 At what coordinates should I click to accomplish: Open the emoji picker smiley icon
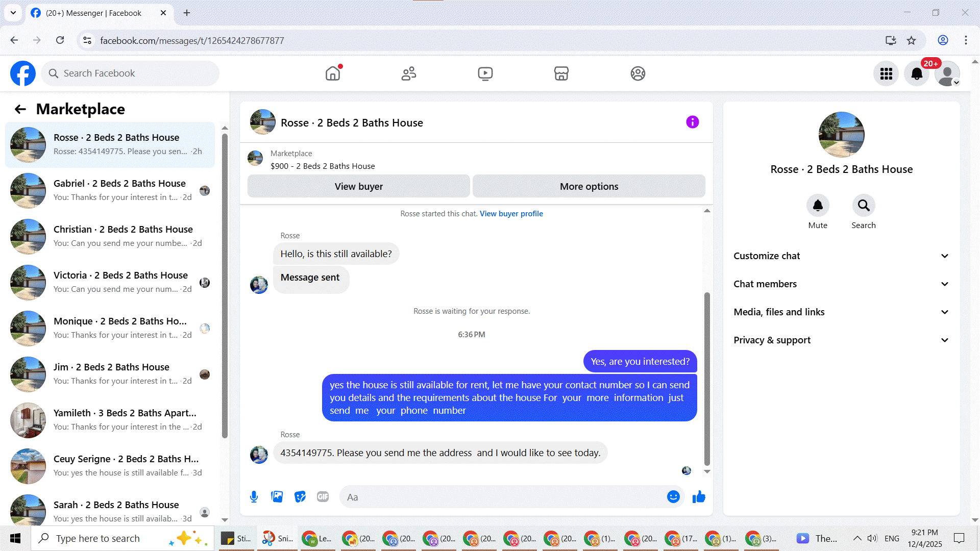[673, 497]
